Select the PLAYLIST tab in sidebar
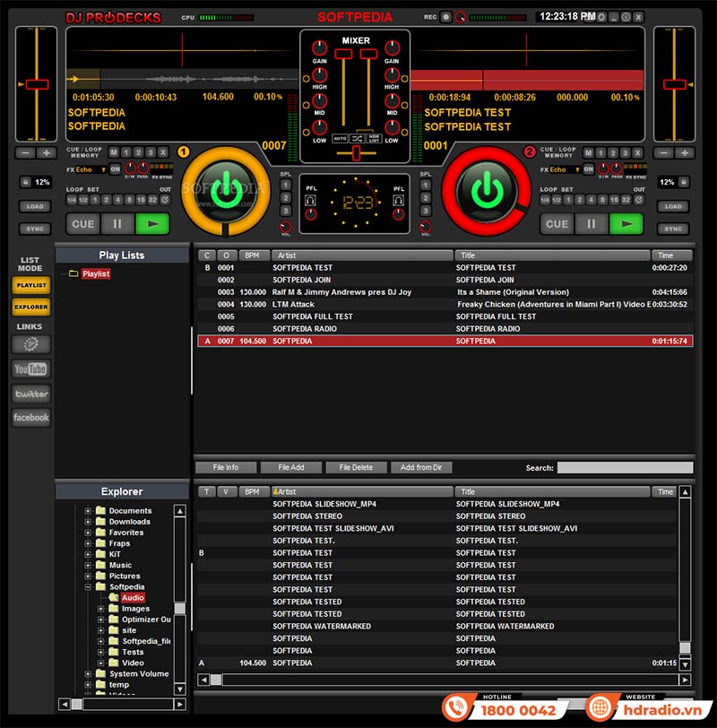Screen dimensions: 717x728 [30, 287]
